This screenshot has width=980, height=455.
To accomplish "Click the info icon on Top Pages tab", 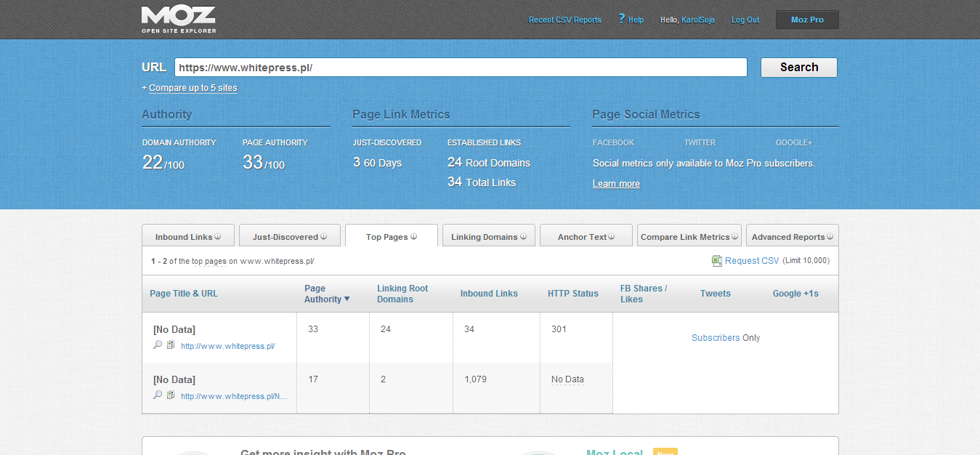I will (413, 236).
